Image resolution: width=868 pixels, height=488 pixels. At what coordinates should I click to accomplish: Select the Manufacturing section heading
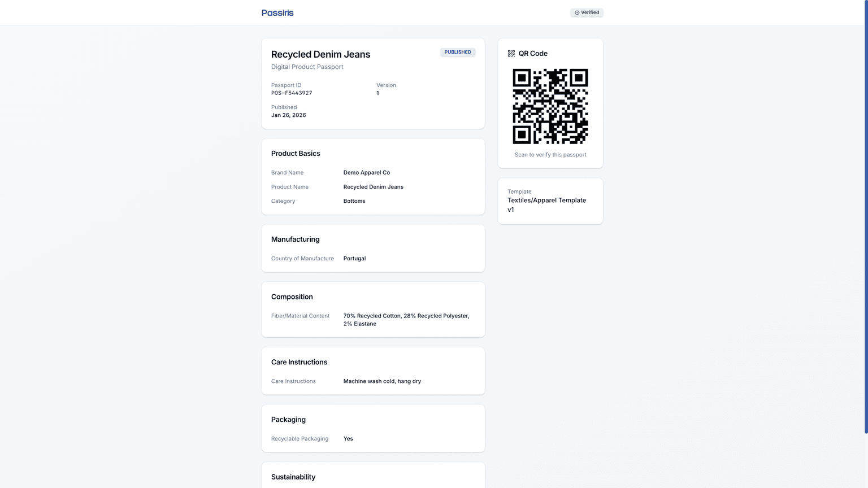295,239
